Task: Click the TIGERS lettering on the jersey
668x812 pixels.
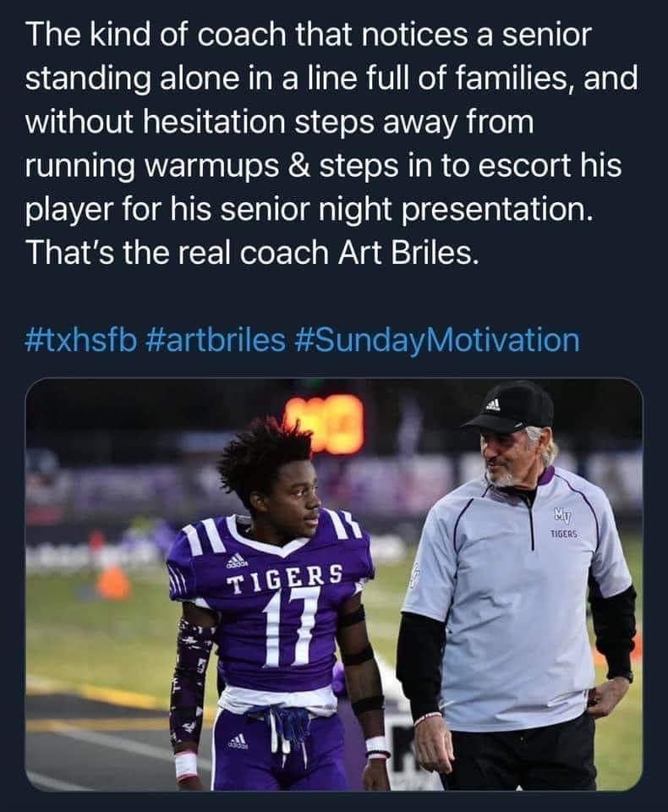Action: 285,578
